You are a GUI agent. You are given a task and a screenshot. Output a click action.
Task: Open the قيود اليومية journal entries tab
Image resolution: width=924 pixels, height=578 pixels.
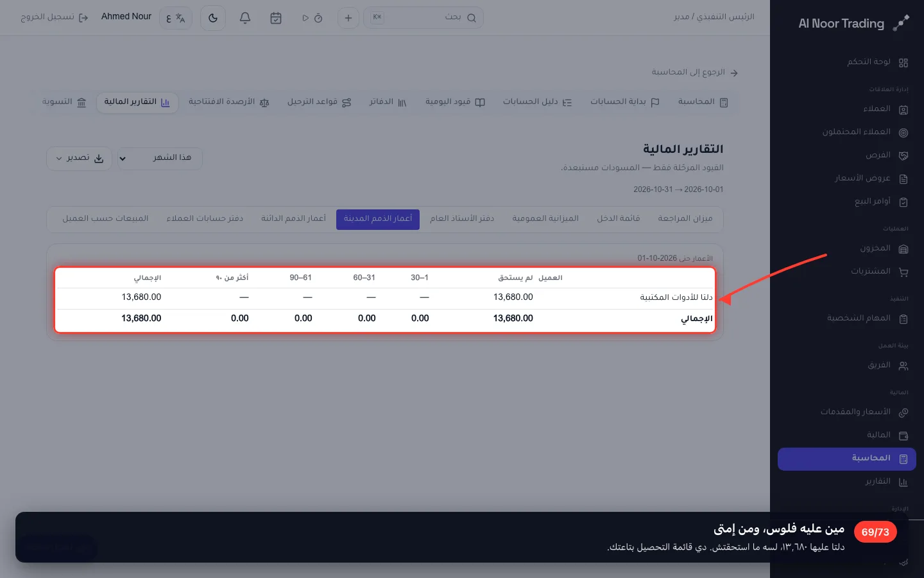455,102
